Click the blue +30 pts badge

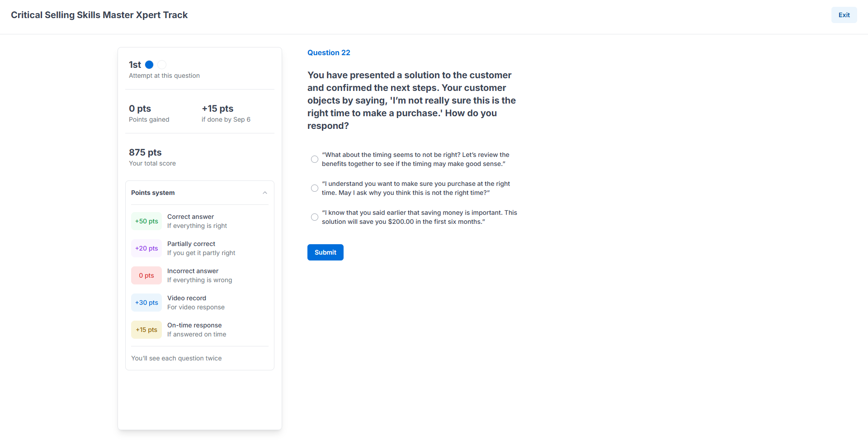(146, 303)
